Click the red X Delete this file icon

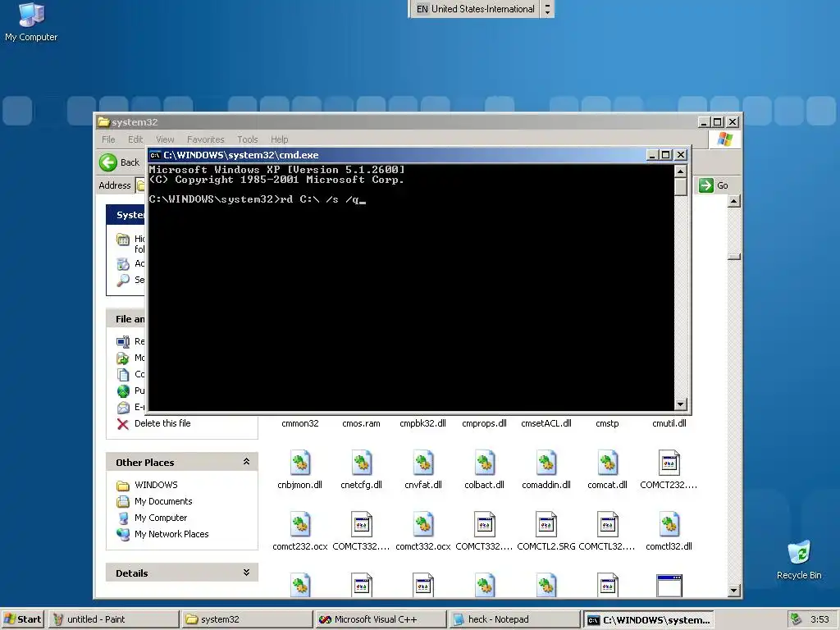tap(123, 424)
